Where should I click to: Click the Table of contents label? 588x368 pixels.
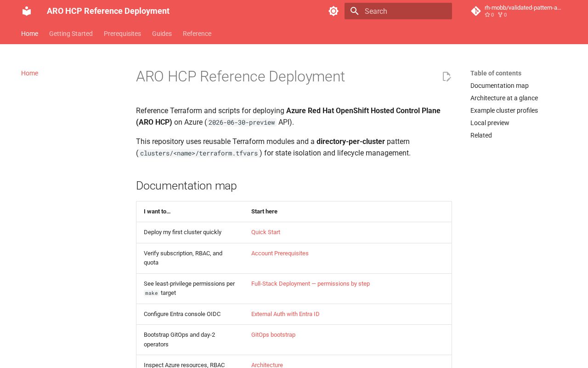pyautogui.click(x=496, y=73)
